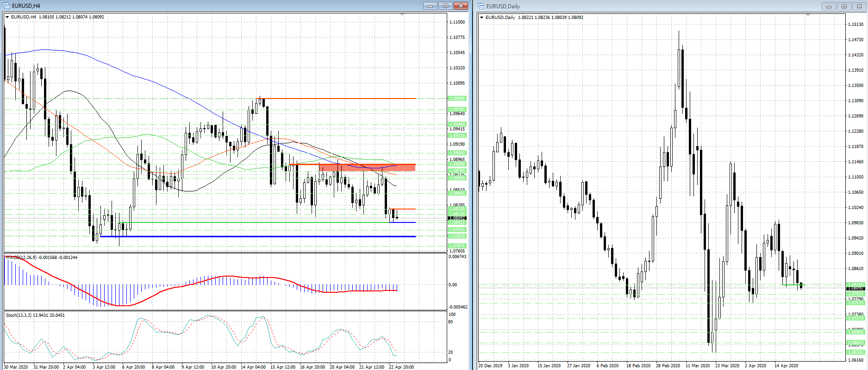868x370 pixels.
Task: Click the 22 Apr 20:00 date on H4 time axis
Action: point(401,367)
